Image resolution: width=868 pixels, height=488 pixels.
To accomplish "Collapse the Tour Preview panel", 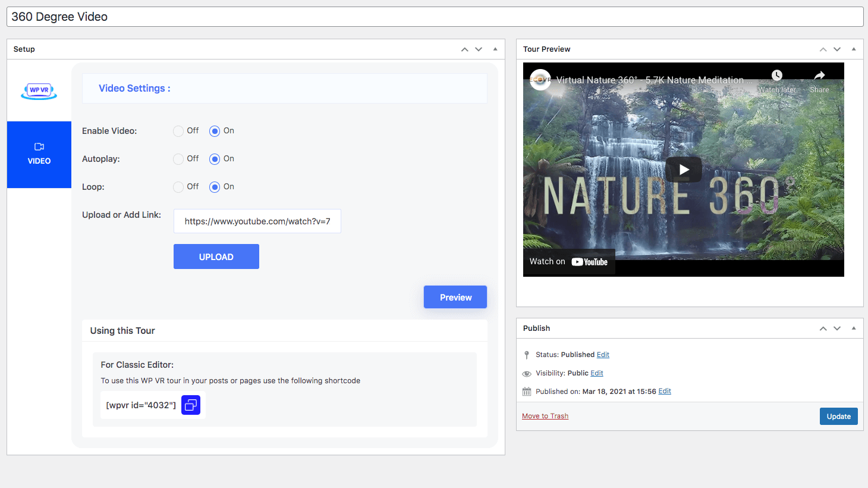I will click(854, 49).
